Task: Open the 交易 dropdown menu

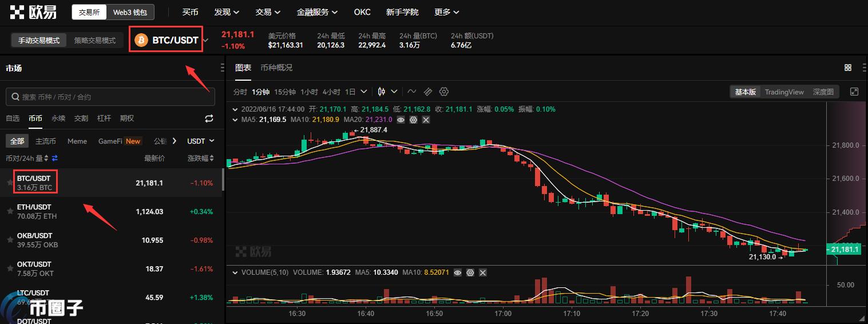Action: (268, 12)
